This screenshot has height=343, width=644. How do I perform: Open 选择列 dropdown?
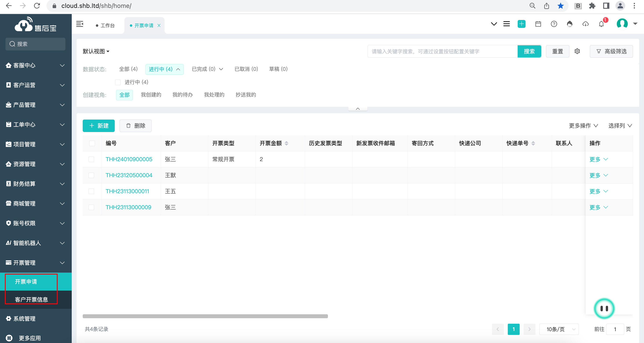point(620,125)
